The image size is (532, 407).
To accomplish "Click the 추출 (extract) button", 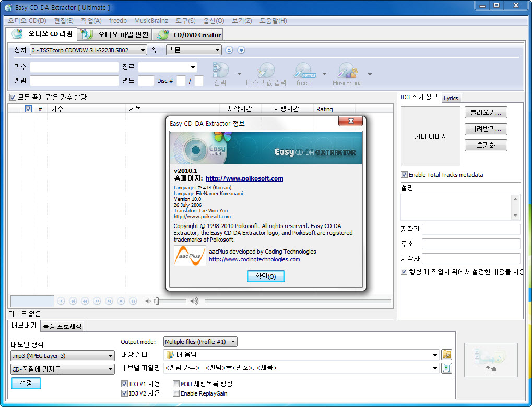I will [491, 360].
